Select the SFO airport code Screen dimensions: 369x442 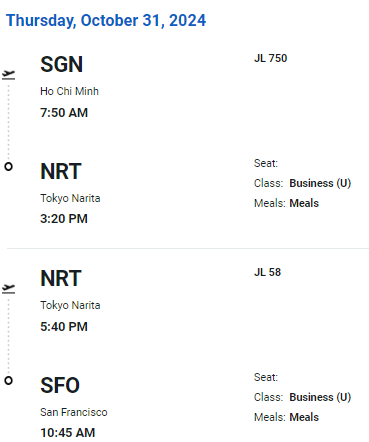point(60,385)
